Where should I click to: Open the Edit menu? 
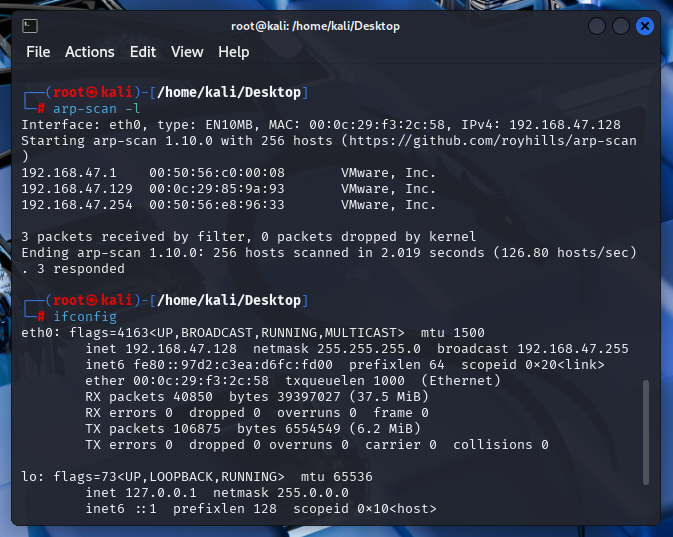pos(143,52)
